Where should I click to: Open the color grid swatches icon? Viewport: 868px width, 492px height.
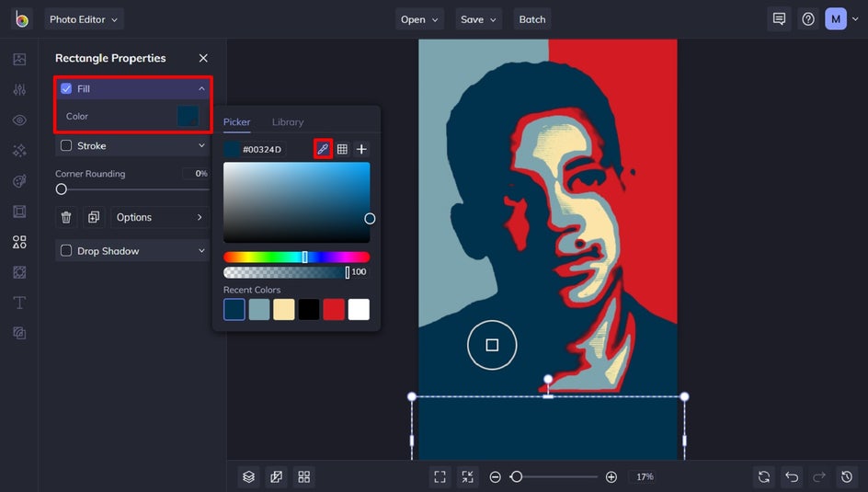point(342,149)
